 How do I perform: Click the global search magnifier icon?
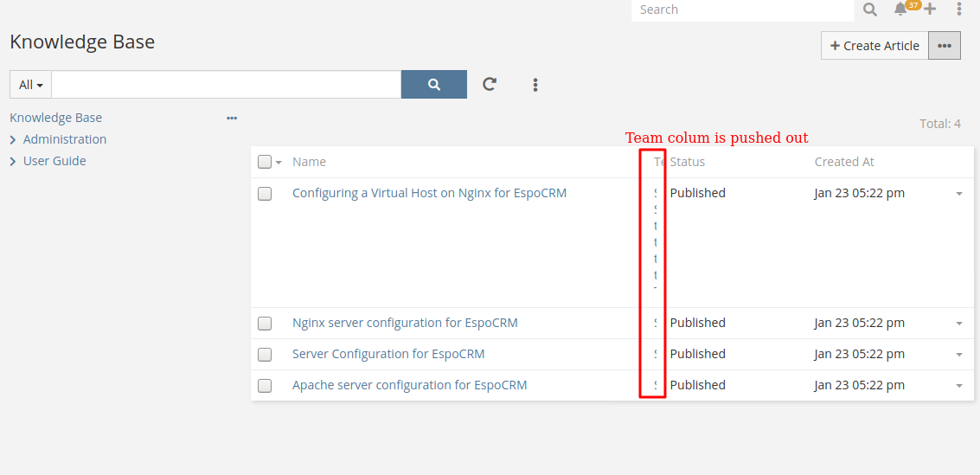(870, 10)
